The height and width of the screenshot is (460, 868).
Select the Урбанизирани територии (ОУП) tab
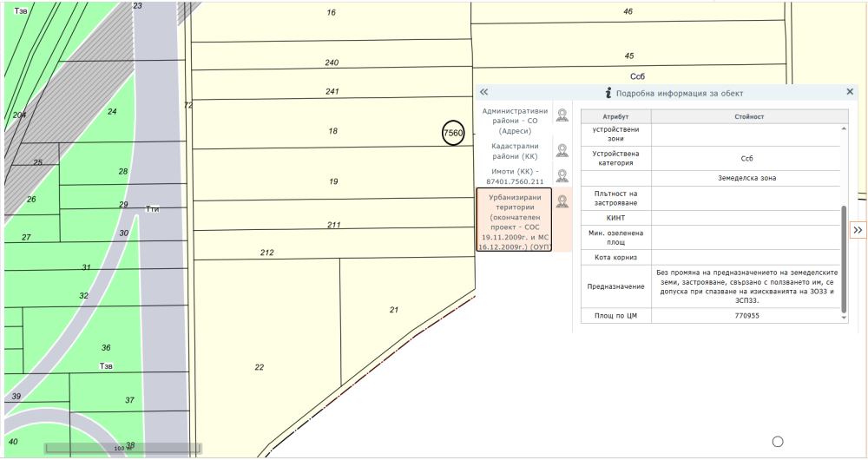pyautogui.click(x=514, y=221)
